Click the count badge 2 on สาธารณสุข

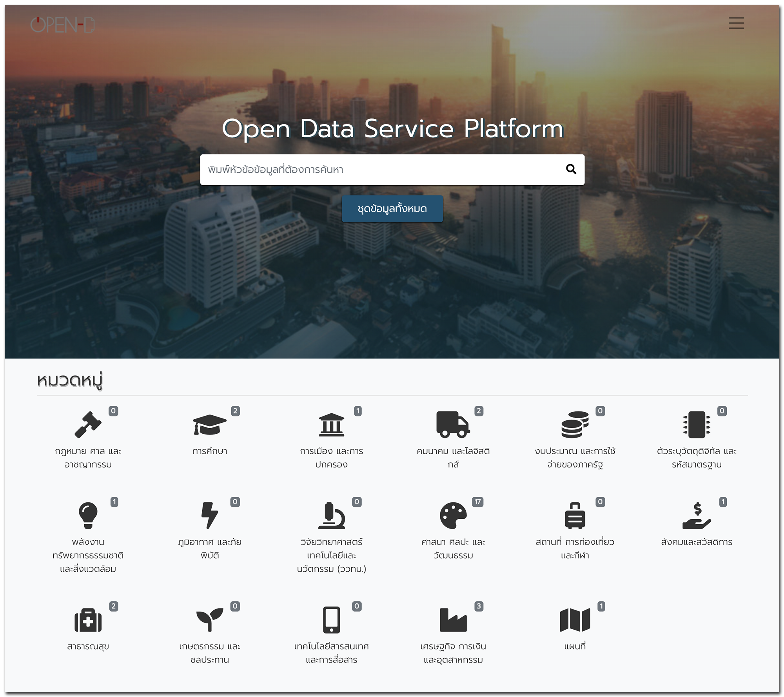[113, 606]
